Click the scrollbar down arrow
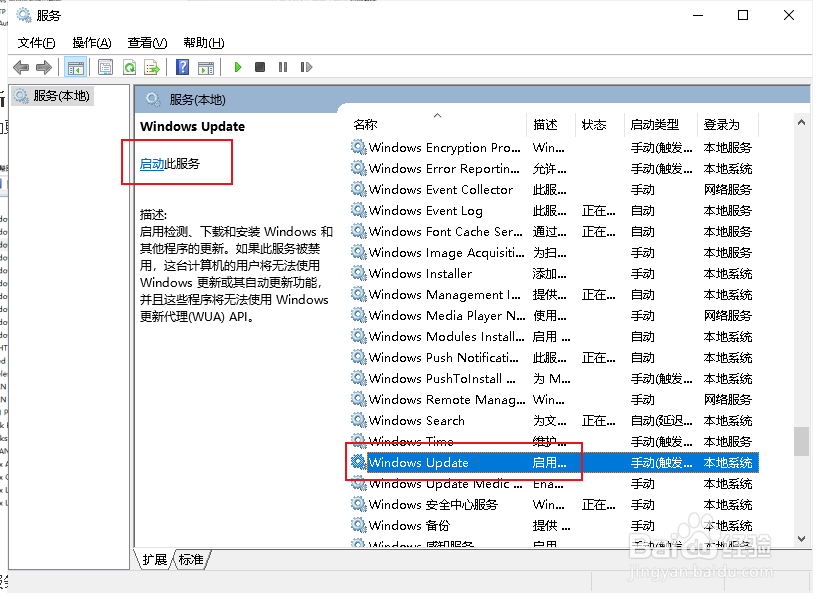Image resolution: width=820 pixels, height=600 pixels. (x=801, y=539)
